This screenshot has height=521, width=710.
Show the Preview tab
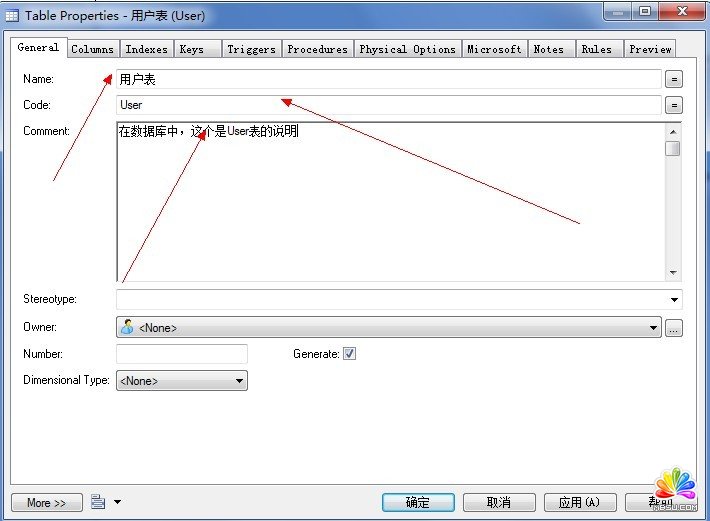[x=650, y=49]
